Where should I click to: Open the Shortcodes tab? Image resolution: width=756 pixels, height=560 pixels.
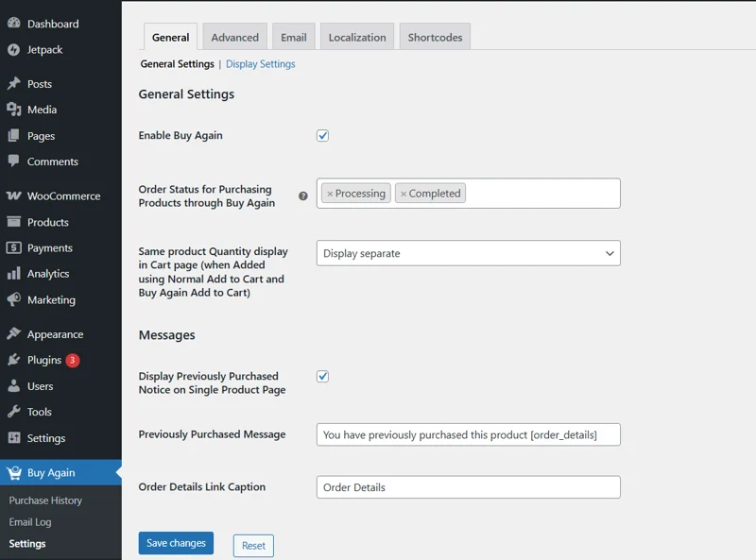pos(435,37)
